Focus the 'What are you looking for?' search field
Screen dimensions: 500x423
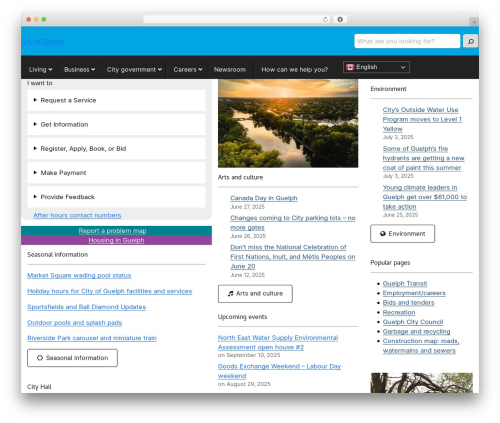click(407, 41)
